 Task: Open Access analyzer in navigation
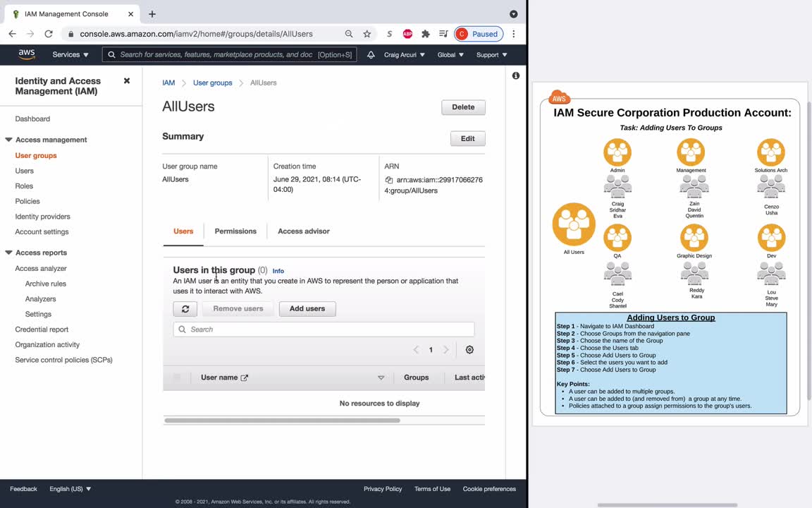(x=41, y=269)
